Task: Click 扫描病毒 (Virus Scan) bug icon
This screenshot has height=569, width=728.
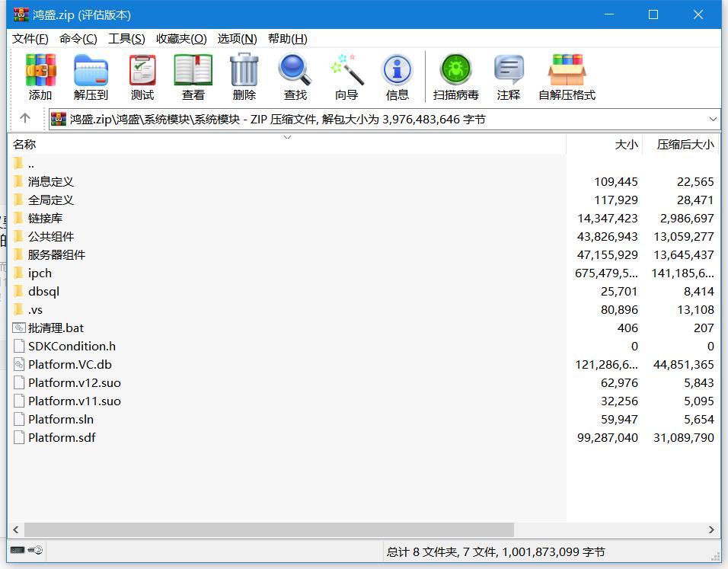Action: coord(455,77)
